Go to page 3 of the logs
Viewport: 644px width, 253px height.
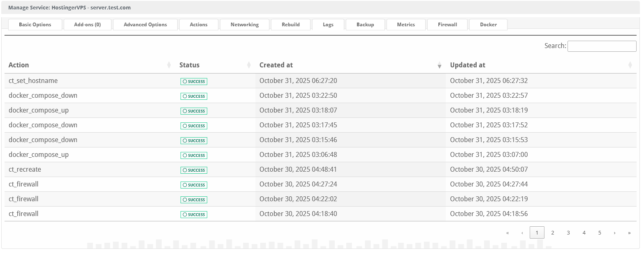pyautogui.click(x=568, y=232)
